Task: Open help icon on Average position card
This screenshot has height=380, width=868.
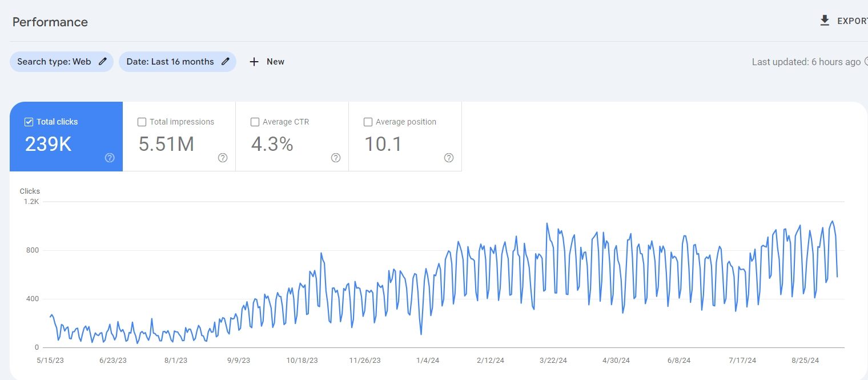Action: point(449,158)
